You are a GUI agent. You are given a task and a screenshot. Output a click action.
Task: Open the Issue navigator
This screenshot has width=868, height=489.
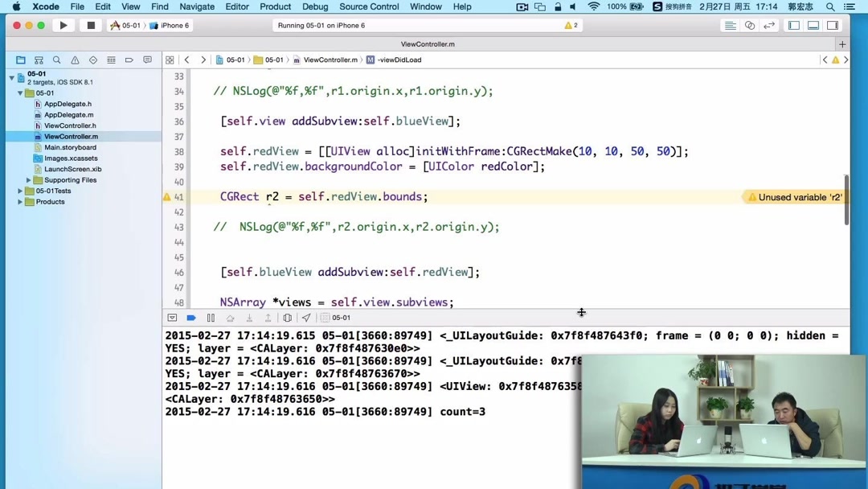click(x=74, y=60)
